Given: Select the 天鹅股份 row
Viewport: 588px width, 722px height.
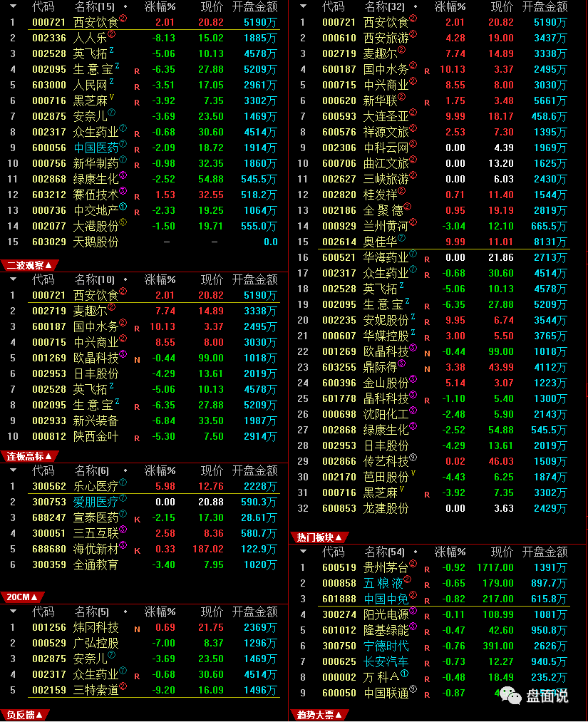Looking at the screenshot, I should [144, 242].
